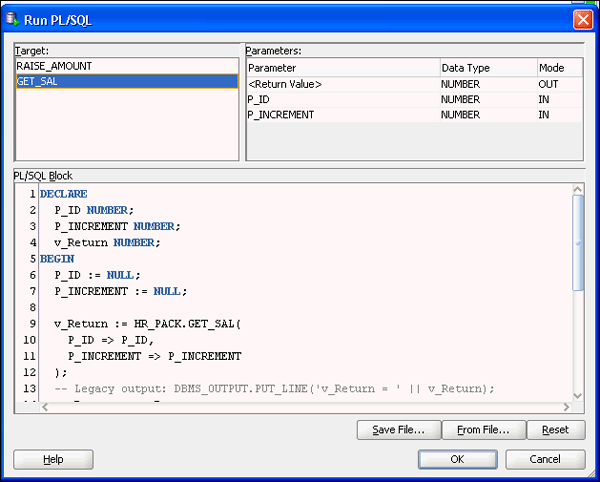Click the empty line 8 in code editor
600x482 pixels.
[x=306, y=308]
